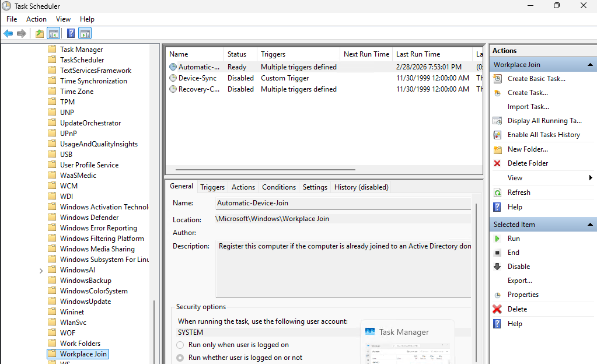The image size is (597, 364).
Task: Click the task list horizontal scrollbar
Action: coord(266,170)
